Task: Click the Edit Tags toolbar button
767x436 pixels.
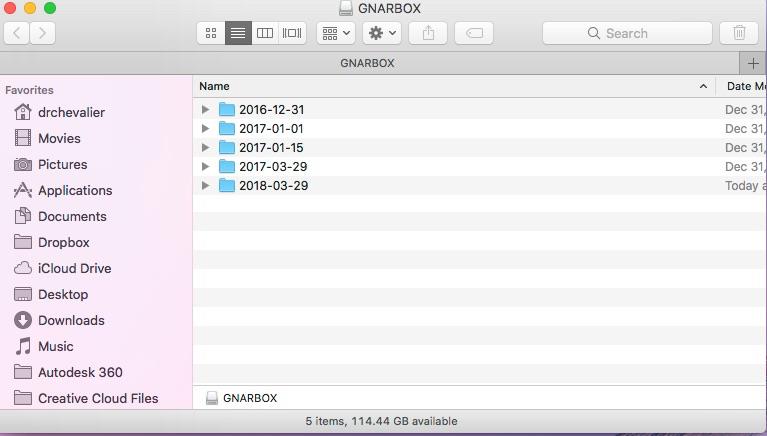Action: [474, 33]
